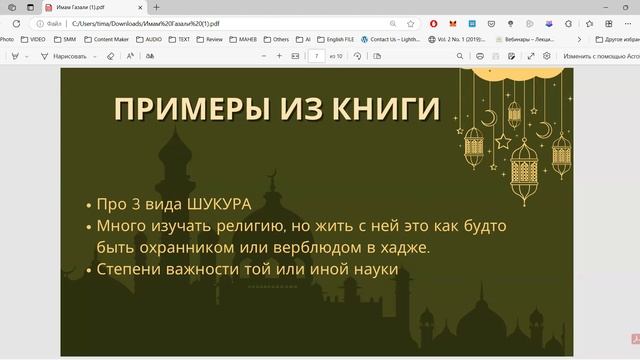Expand the highlight tool options arrow

27,56
